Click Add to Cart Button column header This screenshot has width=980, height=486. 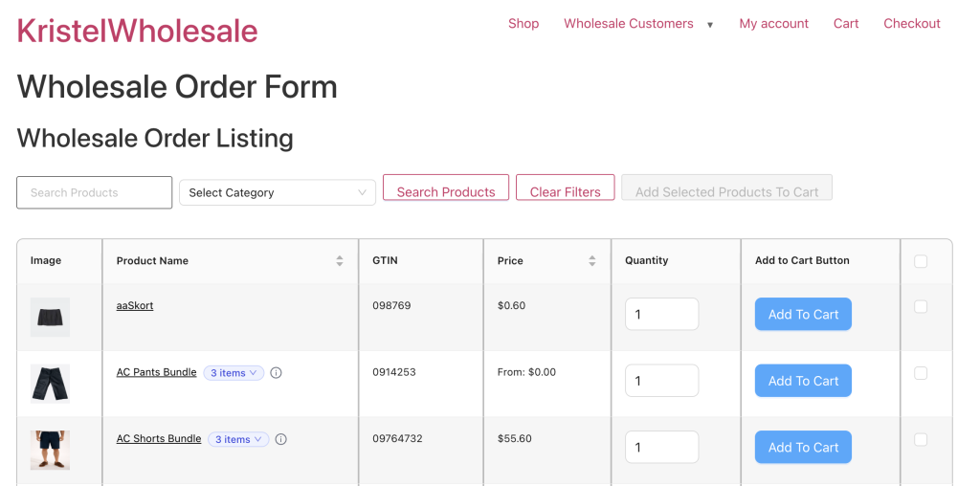802,260
